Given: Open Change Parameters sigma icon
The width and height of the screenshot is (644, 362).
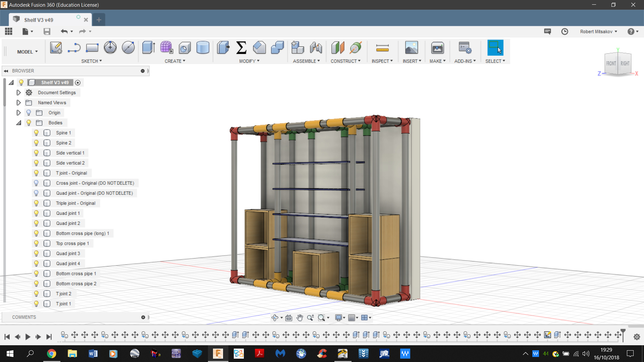Looking at the screenshot, I should click(x=241, y=48).
